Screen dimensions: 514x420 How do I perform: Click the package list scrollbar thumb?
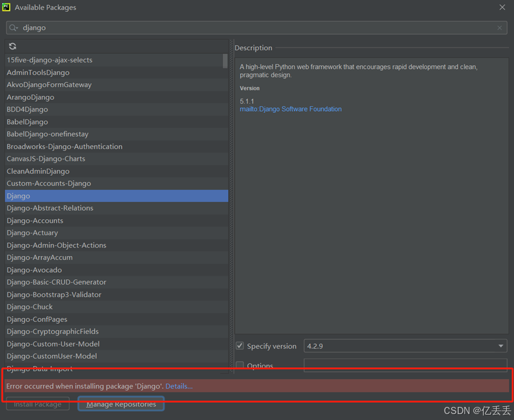click(x=225, y=61)
